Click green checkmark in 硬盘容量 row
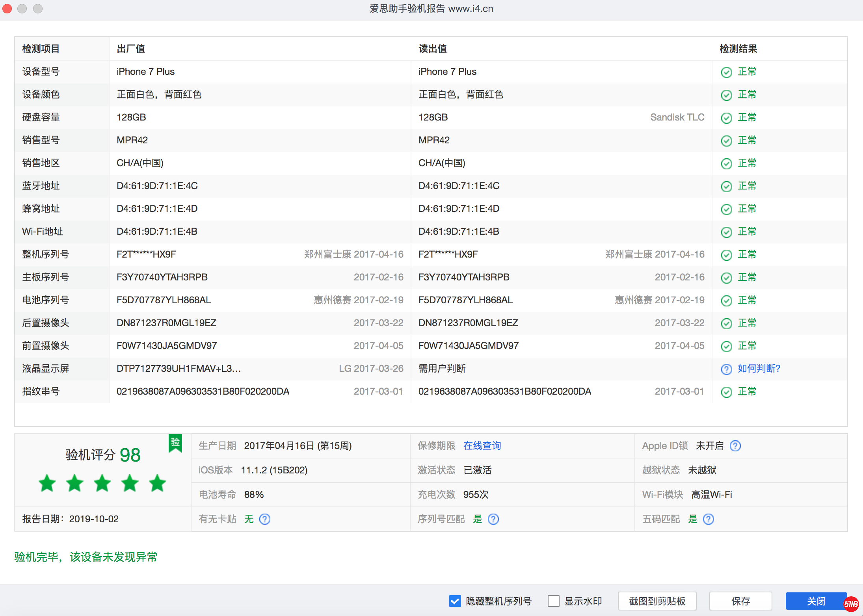Viewport: 863px width, 616px height. pyautogui.click(x=726, y=117)
